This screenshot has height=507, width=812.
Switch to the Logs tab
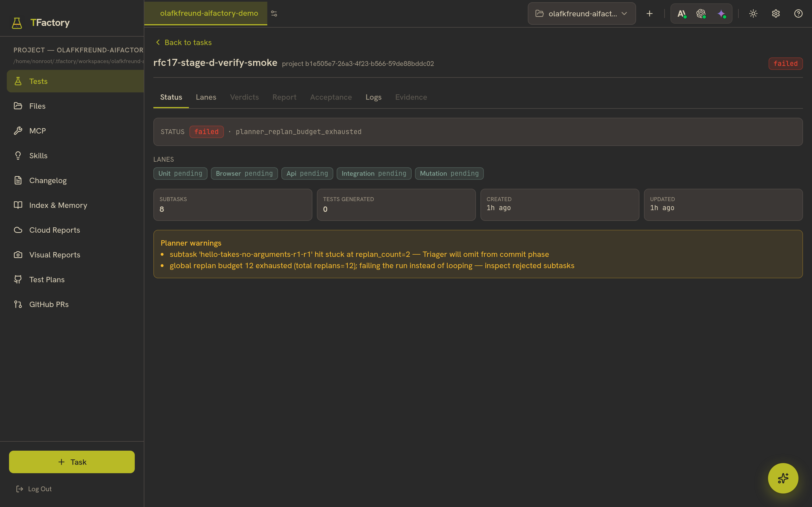coord(374,97)
